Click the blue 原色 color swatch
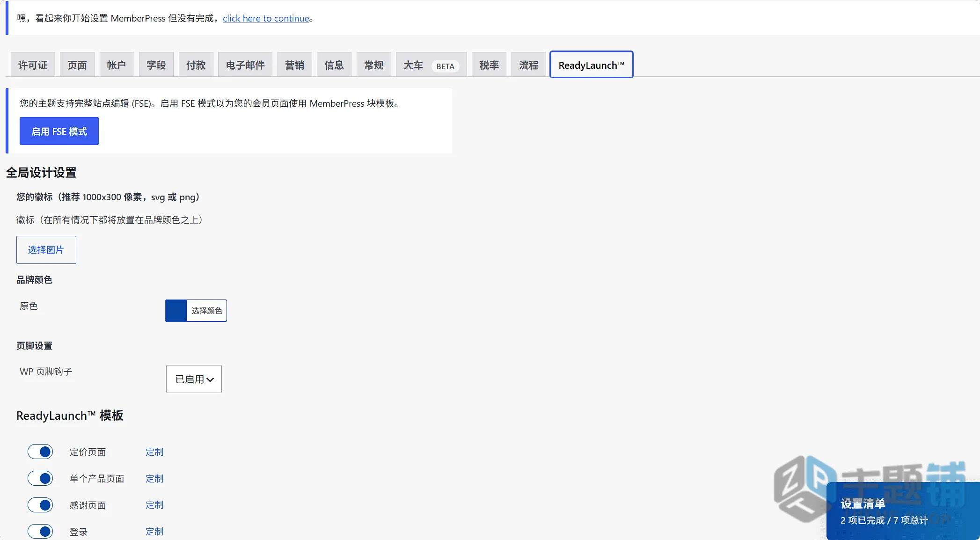Viewport: 980px width, 540px height. 176,311
